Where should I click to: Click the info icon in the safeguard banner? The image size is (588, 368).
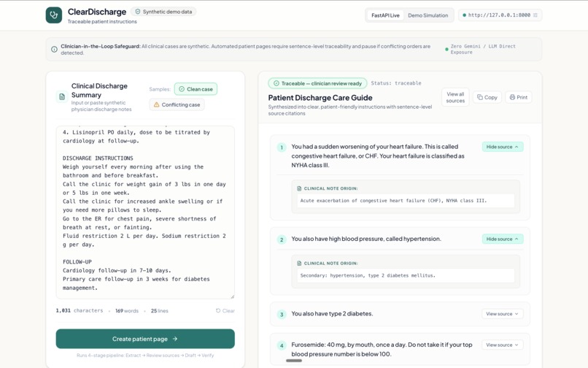click(x=55, y=49)
